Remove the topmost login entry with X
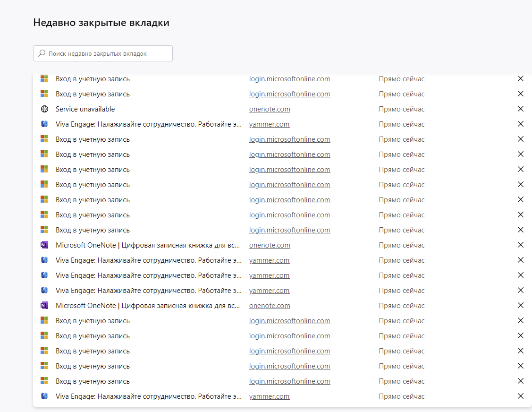This screenshot has width=532, height=412. point(521,78)
